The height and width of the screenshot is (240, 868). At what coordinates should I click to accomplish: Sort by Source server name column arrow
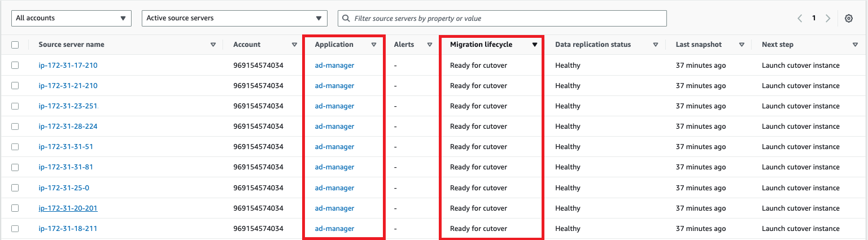coord(213,45)
